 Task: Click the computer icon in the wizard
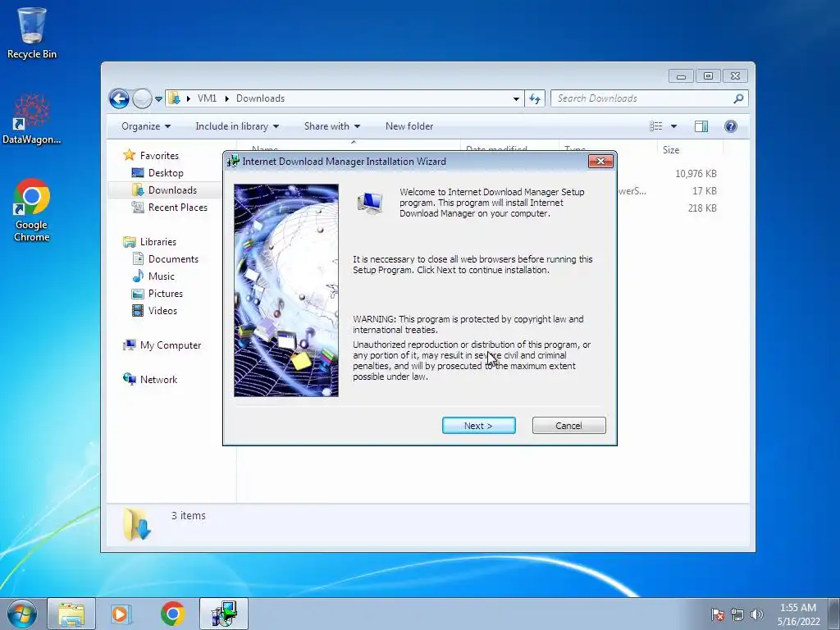click(x=370, y=203)
